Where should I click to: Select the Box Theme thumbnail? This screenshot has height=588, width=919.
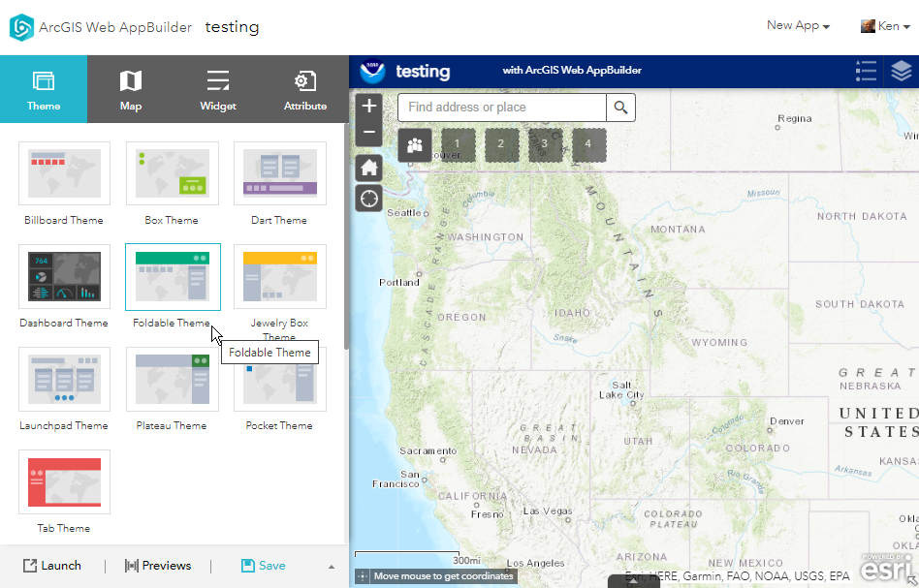[173, 173]
